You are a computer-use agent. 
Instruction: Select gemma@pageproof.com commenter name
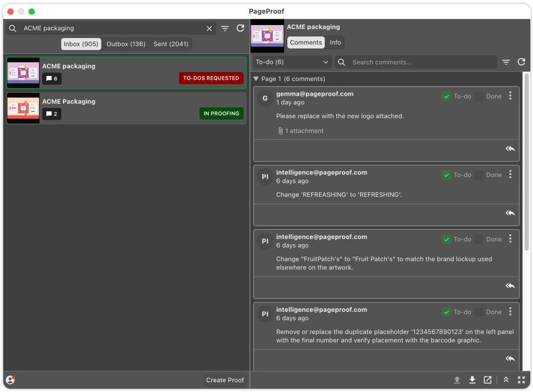coord(315,94)
